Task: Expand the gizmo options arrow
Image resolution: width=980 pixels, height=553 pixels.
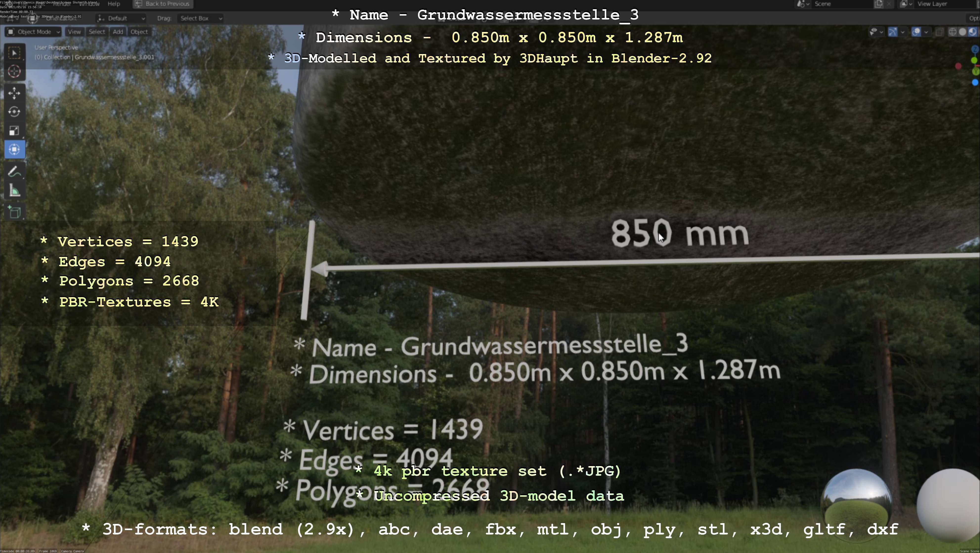Action: (902, 32)
